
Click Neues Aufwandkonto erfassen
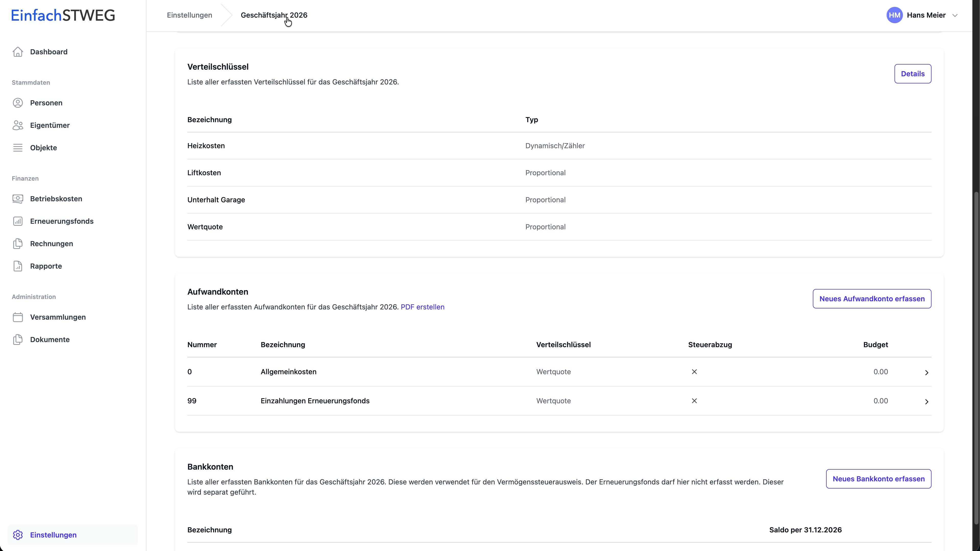872,298
